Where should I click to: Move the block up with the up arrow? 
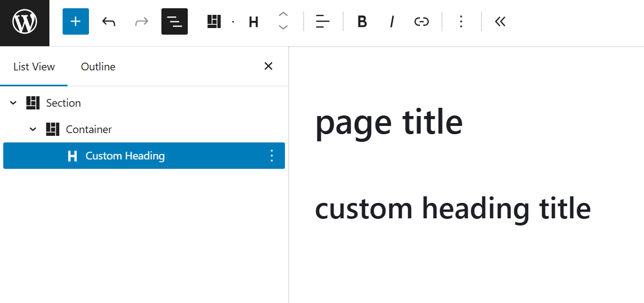[283, 15]
